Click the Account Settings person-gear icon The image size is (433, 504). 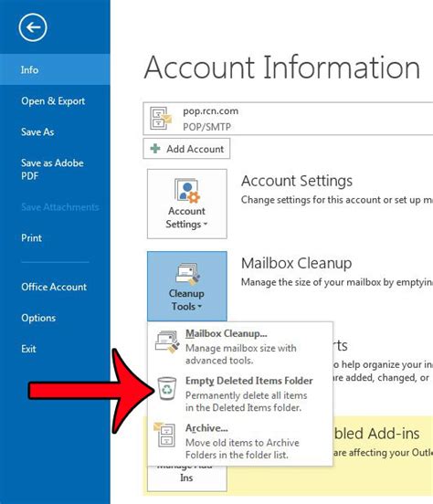(187, 191)
